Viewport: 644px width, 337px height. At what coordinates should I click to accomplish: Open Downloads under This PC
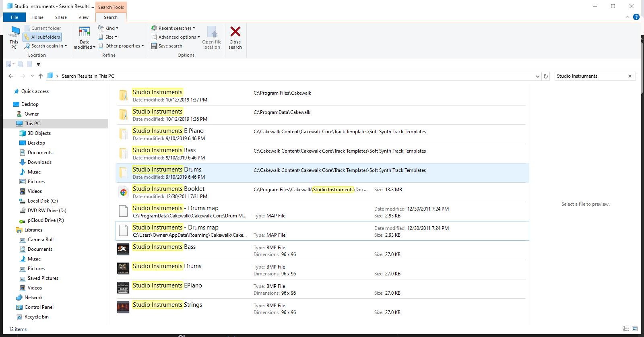coord(35,162)
